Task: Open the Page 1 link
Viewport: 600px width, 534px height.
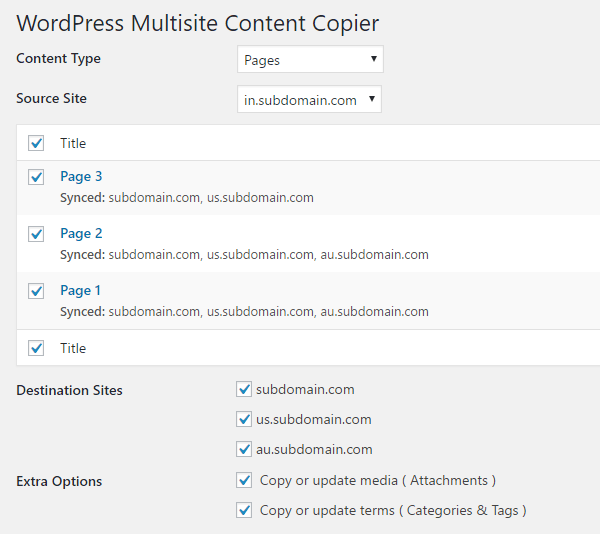Action: click(x=80, y=290)
